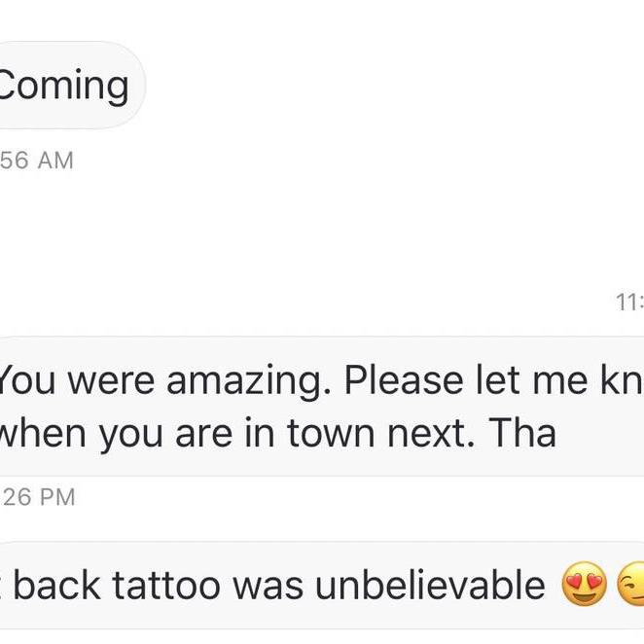The width and height of the screenshot is (644, 644).
Task: Click the heart-eyes emoji
Action: pyautogui.click(x=584, y=586)
